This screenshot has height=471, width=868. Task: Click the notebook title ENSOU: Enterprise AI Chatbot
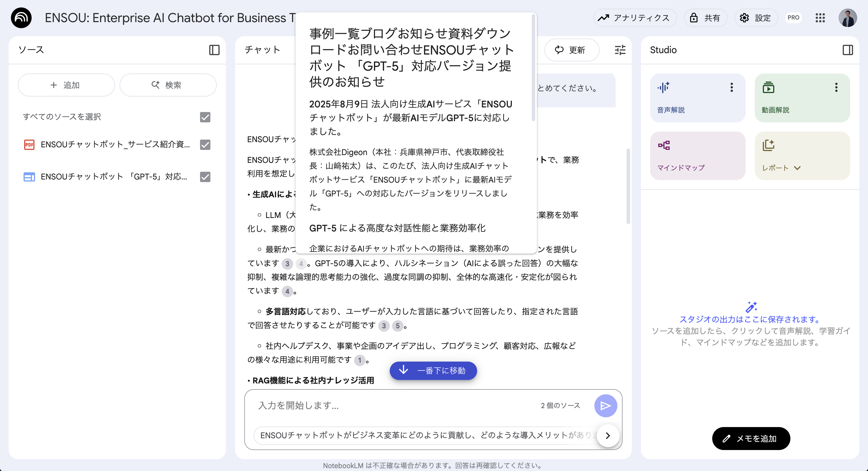[170, 18]
